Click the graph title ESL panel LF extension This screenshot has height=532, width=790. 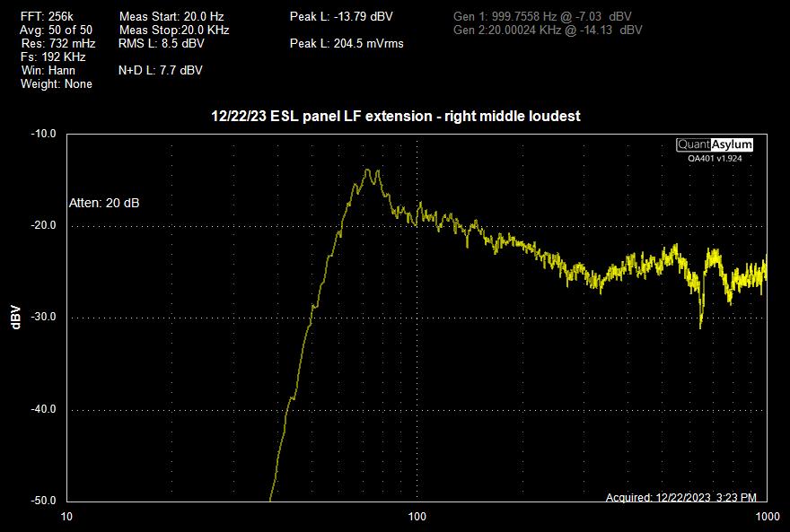point(396,117)
